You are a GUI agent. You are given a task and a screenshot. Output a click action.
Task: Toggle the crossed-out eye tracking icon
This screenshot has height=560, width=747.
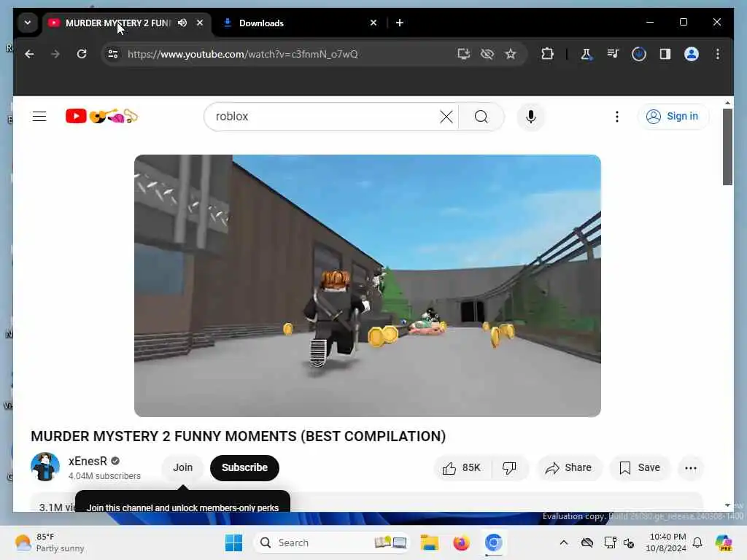(487, 54)
